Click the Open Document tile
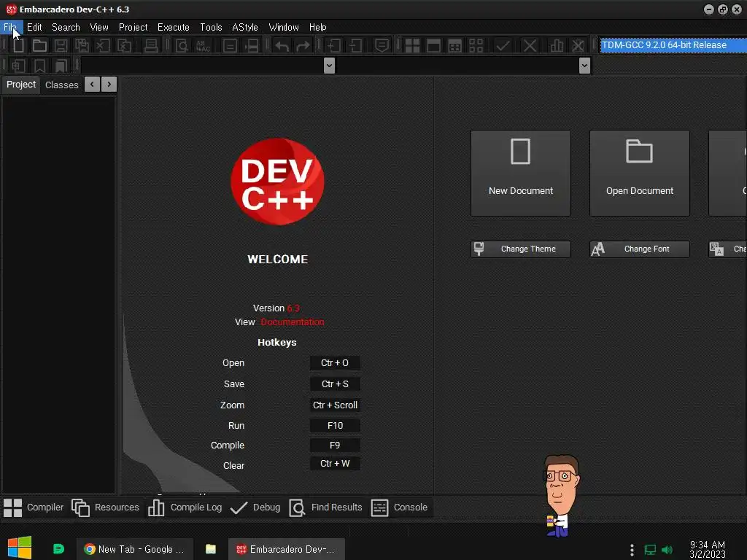The image size is (747, 560). 639,173
